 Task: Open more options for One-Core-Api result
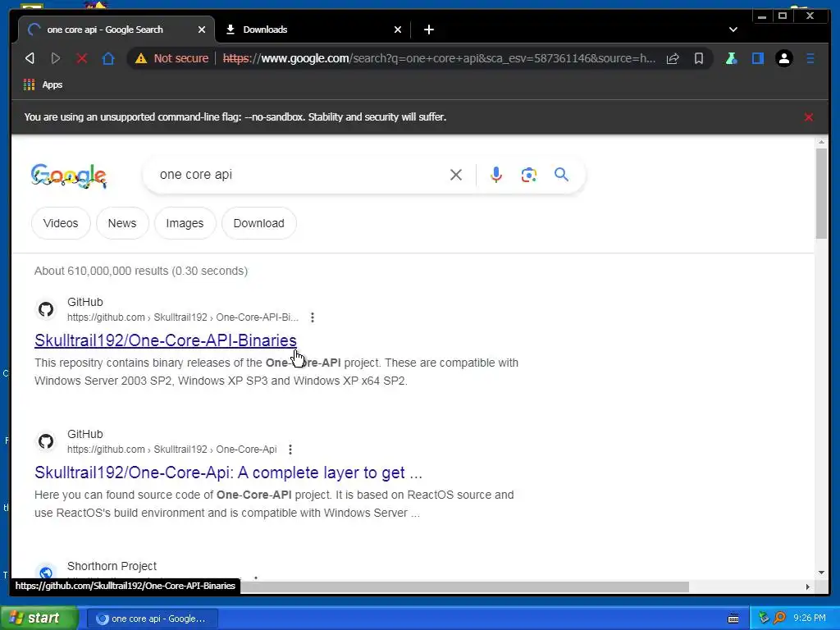[x=290, y=450]
